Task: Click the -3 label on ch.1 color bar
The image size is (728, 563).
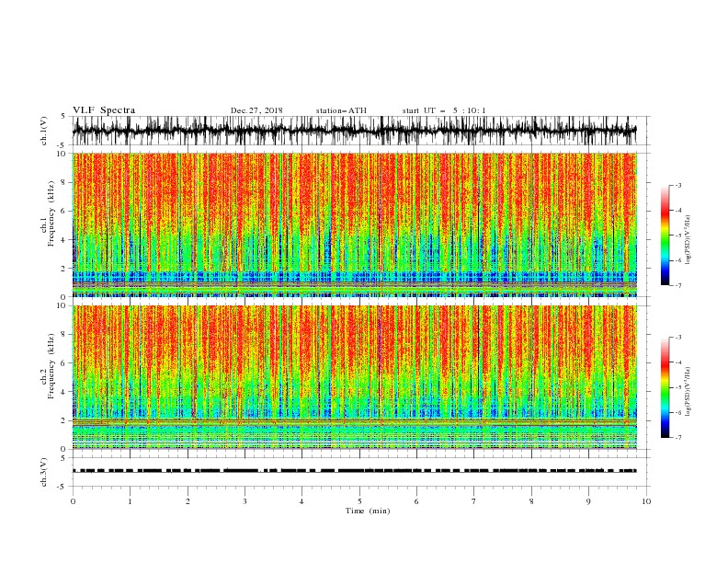Action: click(x=677, y=185)
